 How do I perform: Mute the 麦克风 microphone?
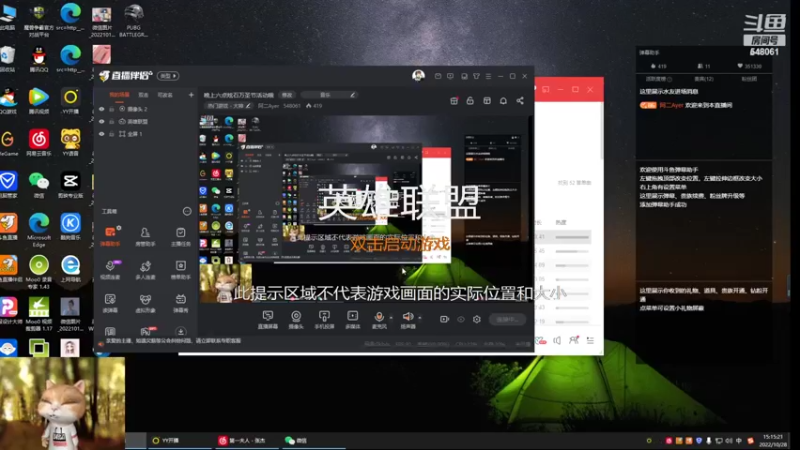(x=379, y=319)
